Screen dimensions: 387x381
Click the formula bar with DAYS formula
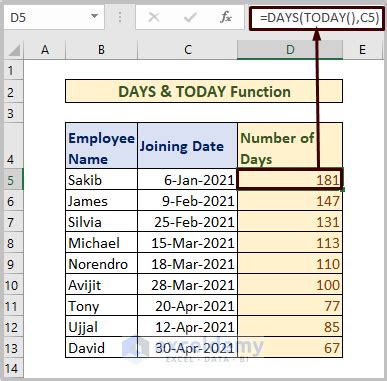click(316, 17)
